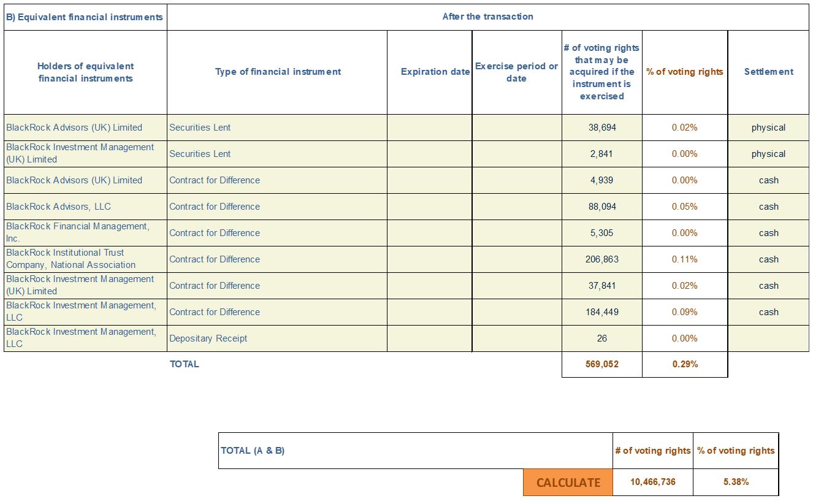This screenshot has width=813, height=504.
Task: Select the 0.09% voting rights cell
Action: coord(685,312)
